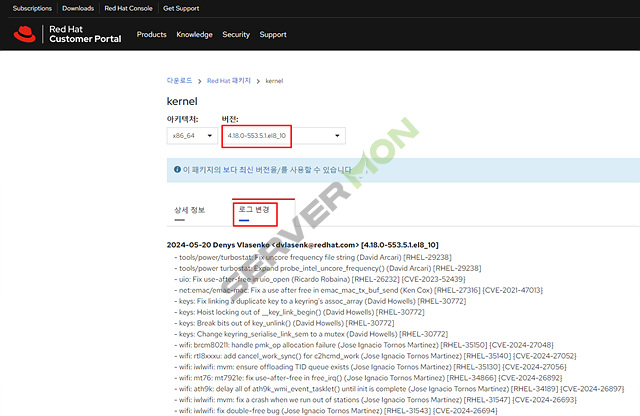
Task: Open the 4.18.0-553.5.1.el8_10 version dropdown
Action: point(284,136)
